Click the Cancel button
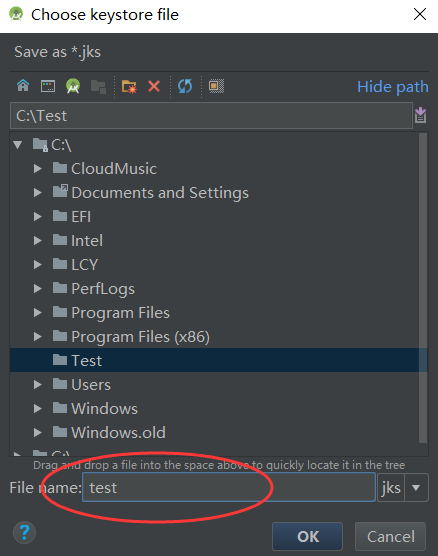The width and height of the screenshot is (438, 556). click(x=390, y=536)
